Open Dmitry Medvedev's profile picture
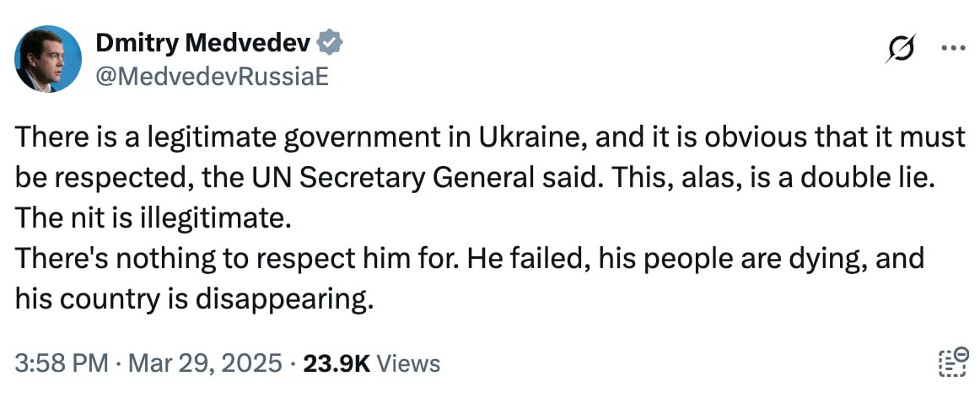Image resolution: width=980 pixels, height=403 pixels. pyautogui.click(x=49, y=59)
